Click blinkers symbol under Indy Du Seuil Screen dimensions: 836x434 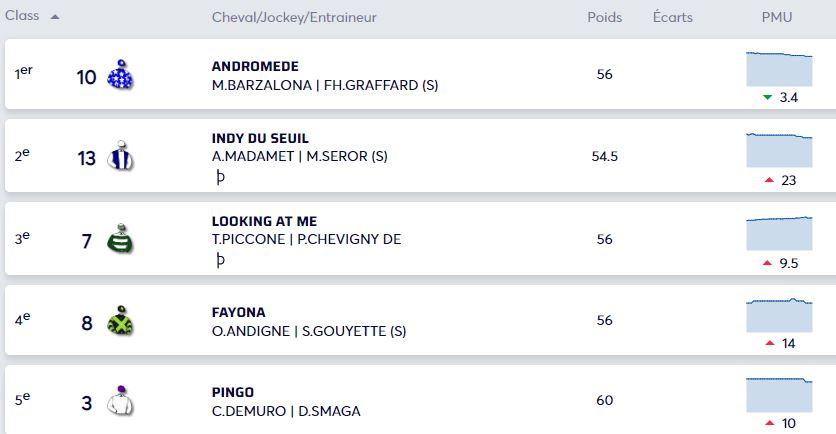point(220,178)
